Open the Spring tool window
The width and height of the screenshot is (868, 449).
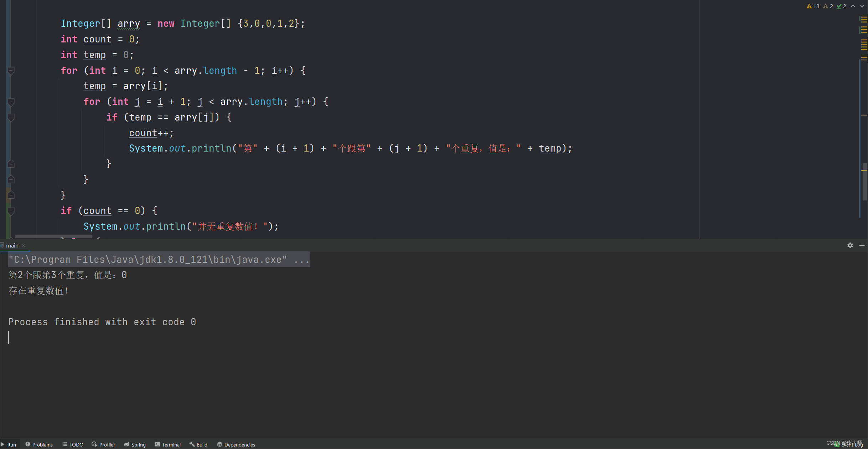point(135,444)
